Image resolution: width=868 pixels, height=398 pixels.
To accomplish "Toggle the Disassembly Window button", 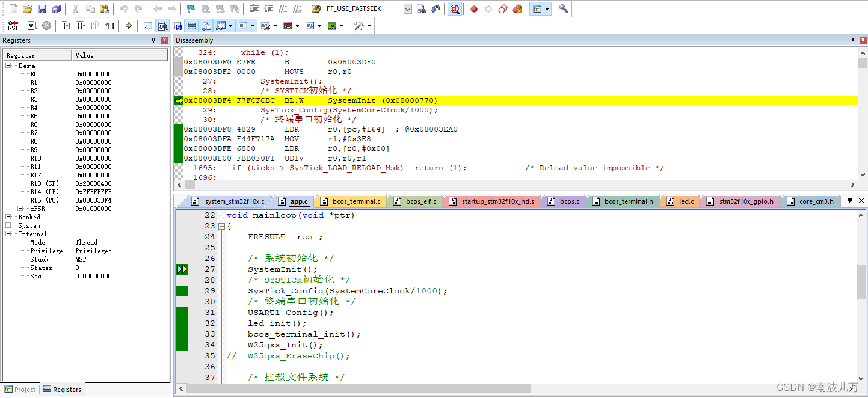I will coord(162,26).
